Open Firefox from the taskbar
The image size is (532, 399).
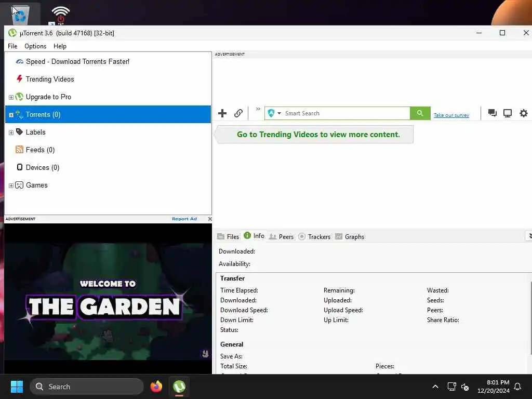(x=156, y=387)
